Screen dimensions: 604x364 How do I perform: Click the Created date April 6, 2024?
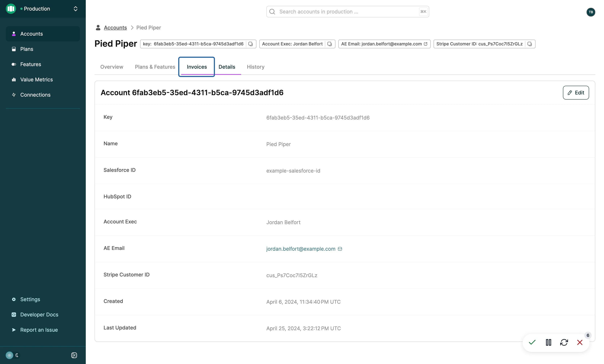click(x=303, y=302)
